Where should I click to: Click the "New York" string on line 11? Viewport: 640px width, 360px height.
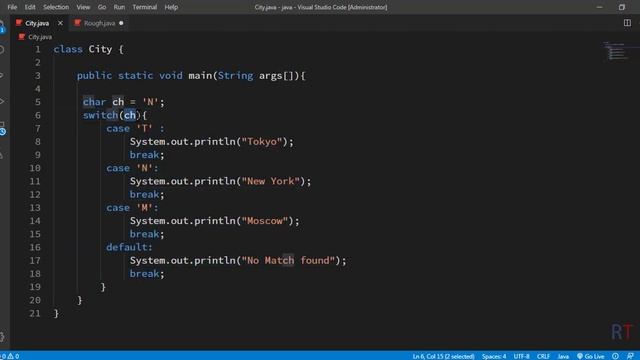click(x=271, y=181)
